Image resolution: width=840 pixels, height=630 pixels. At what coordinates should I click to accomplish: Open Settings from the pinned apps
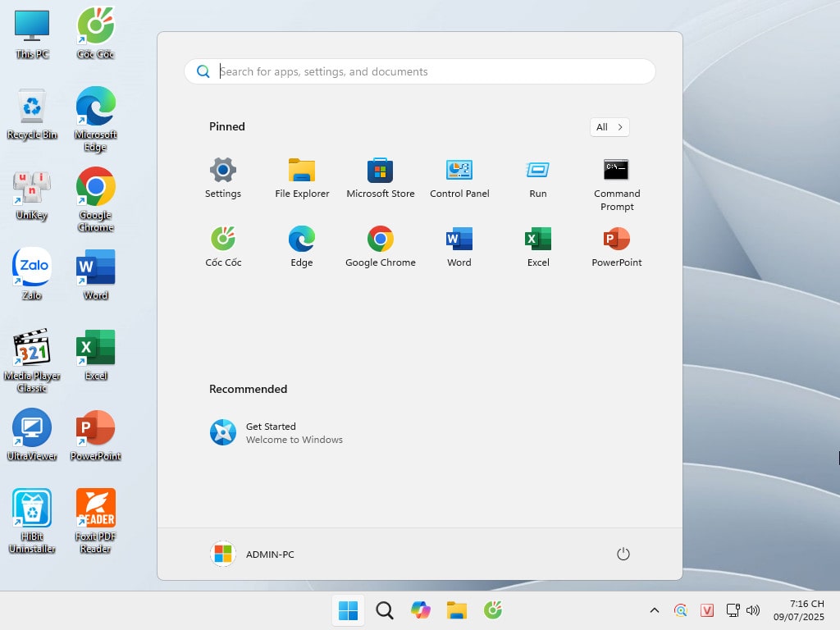pyautogui.click(x=223, y=178)
